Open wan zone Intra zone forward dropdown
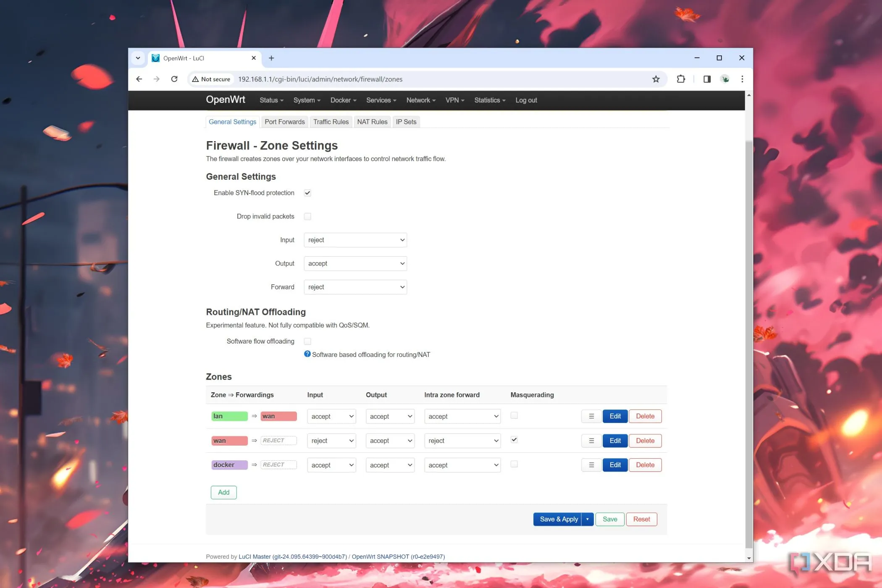Viewport: 882px width, 588px height. [462, 441]
